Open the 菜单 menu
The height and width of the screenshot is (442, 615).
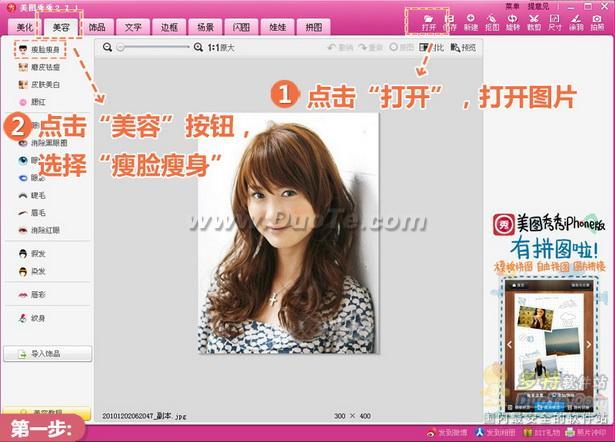512,6
